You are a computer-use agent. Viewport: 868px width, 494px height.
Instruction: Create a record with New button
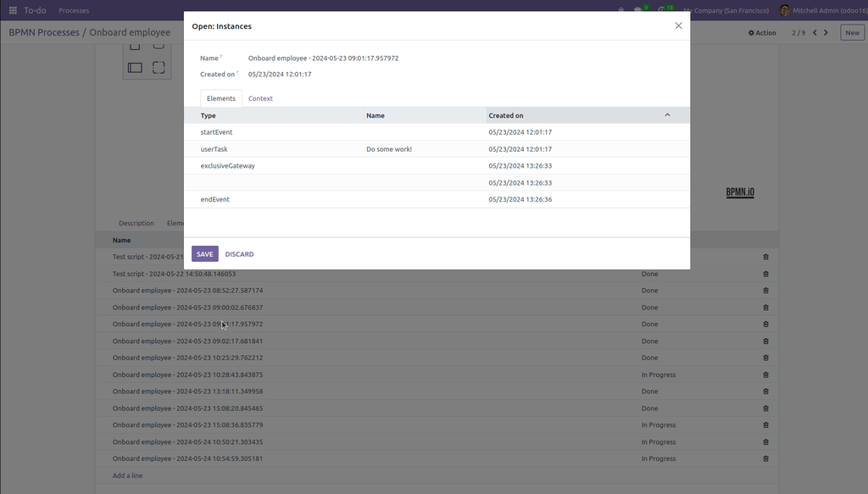852,33
